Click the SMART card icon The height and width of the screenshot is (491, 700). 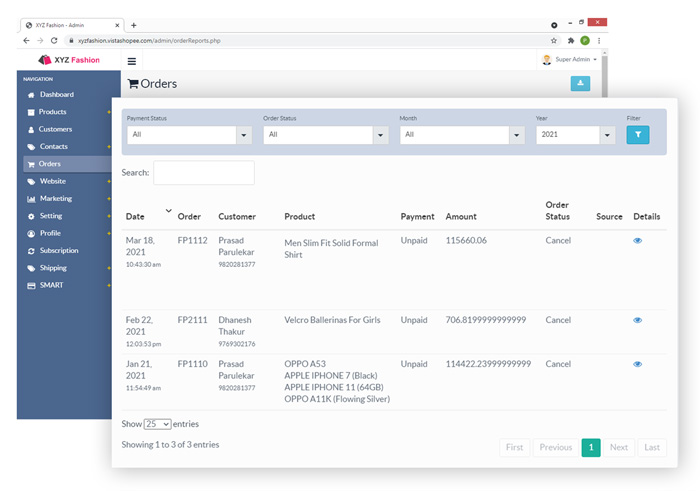(31, 286)
